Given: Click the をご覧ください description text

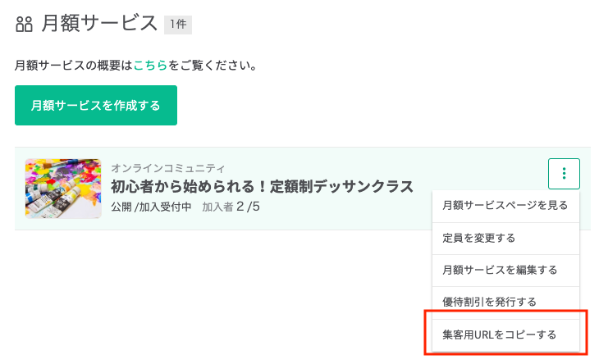Looking at the screenshot, I should point(213,66).
